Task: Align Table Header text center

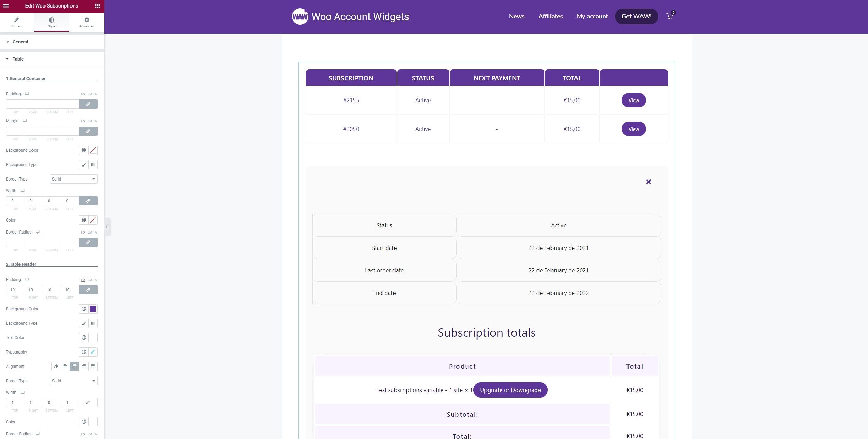Action: pyautogui.click(x=75, y=366)
